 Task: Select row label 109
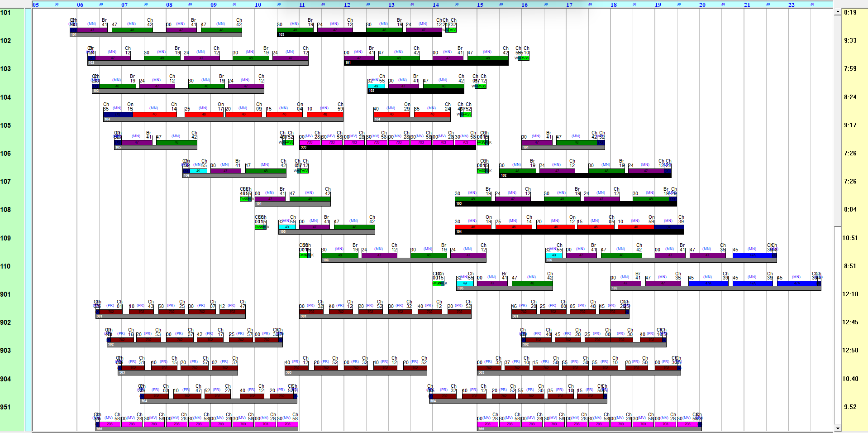point(5,238)
